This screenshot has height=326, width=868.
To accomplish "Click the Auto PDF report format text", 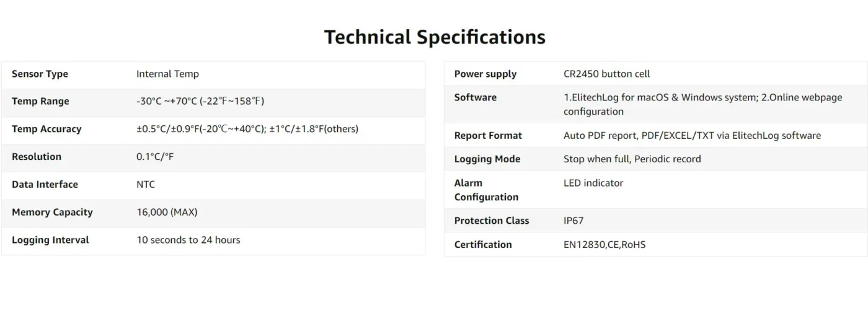I will point(692,135).
